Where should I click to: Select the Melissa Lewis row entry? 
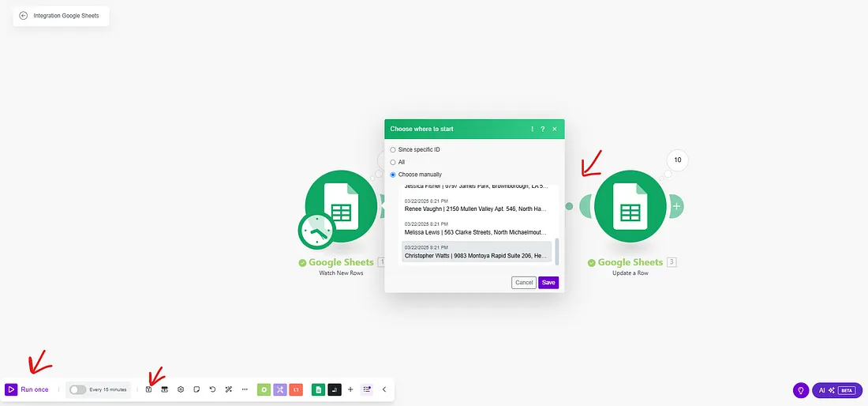coord(476,228)
